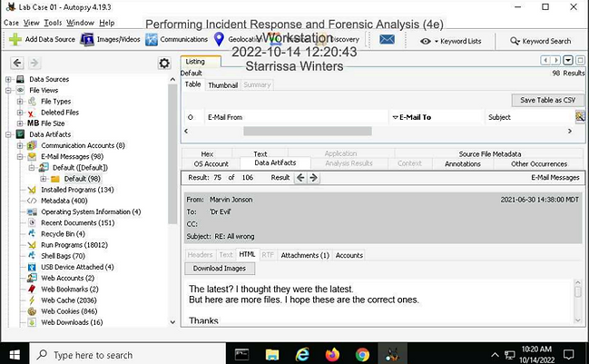
Task: Click the envelope icon in toolbar
Action: (x=387, y=39)
